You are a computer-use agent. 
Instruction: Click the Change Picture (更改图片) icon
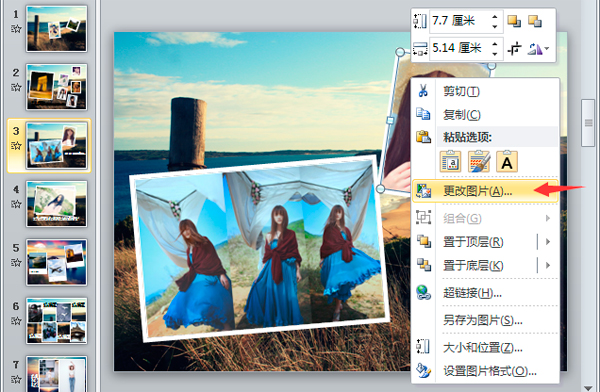424,191
